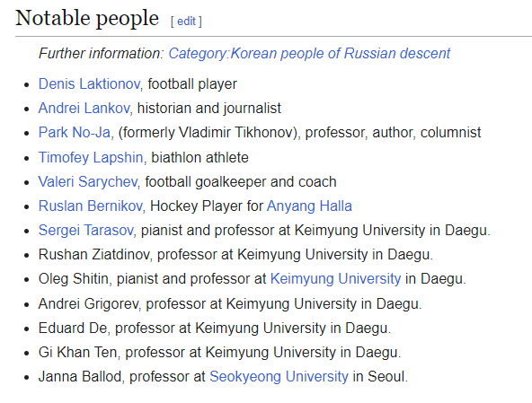Follow the Andrei Lankov link
532x403 pixels.
coord(84,108)
